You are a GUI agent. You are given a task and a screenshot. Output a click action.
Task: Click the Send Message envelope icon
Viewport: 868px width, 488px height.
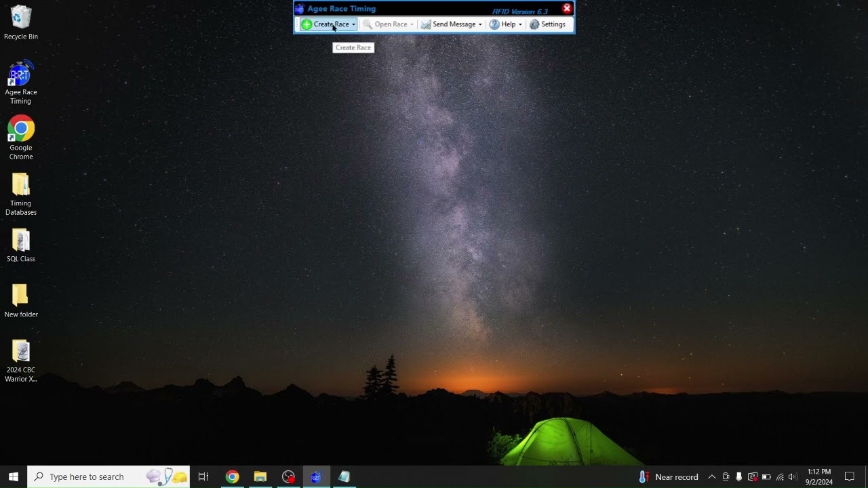coord(425,24)
